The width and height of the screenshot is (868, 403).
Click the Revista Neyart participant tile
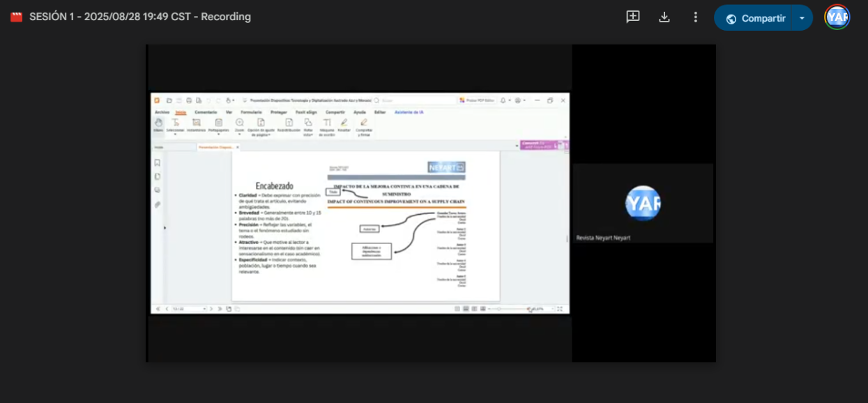(643, 204)
